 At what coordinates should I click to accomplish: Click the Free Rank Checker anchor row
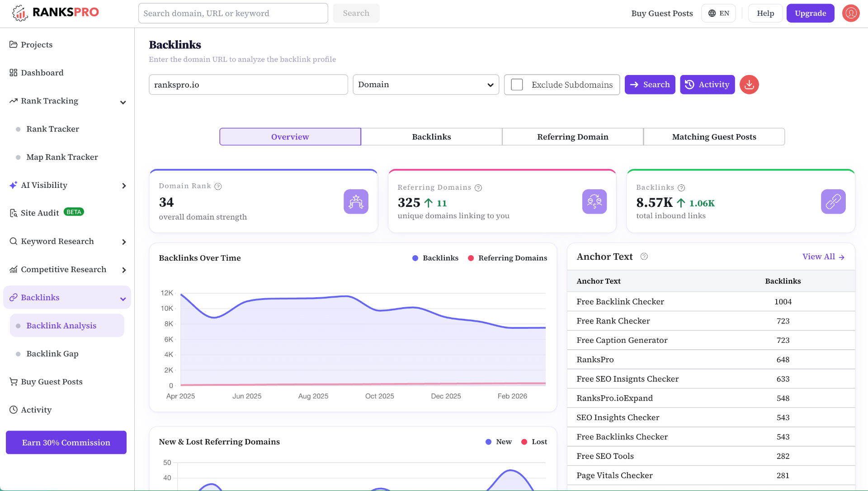pos(711,321)
